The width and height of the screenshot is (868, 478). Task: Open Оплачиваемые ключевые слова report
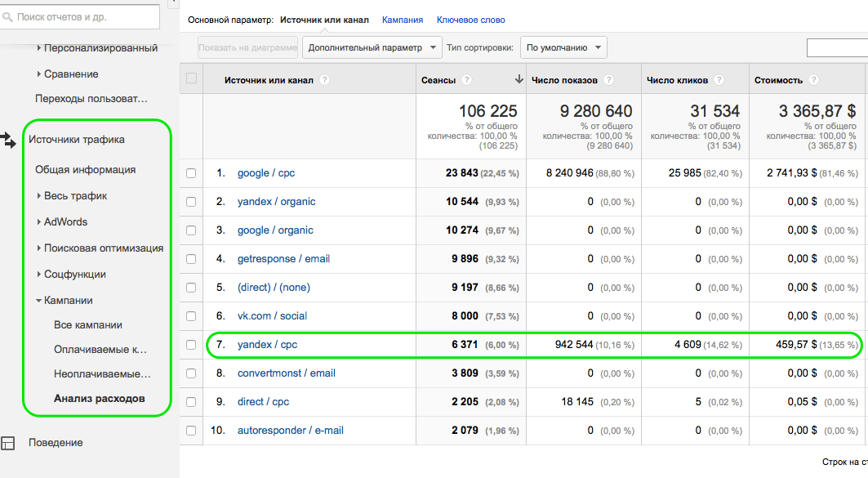pyautogui.click(x=100, y=350)
